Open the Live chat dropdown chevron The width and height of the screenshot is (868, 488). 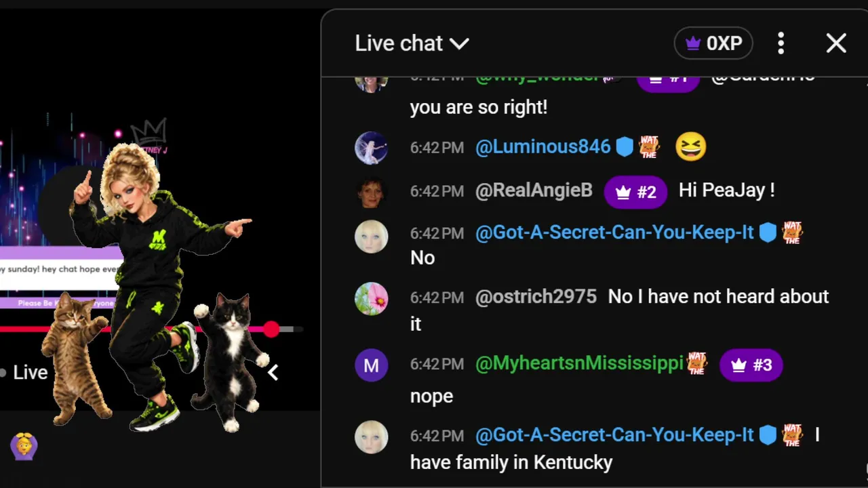(459, 44)
